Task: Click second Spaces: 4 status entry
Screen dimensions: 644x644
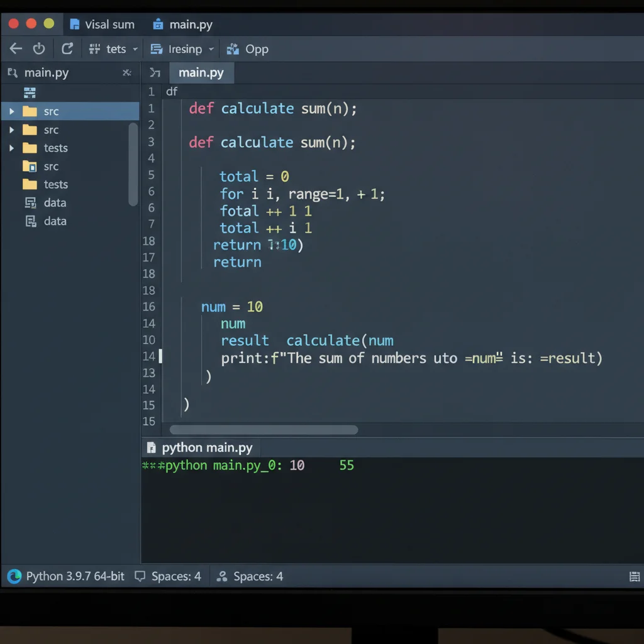Action: click(258, 577)
